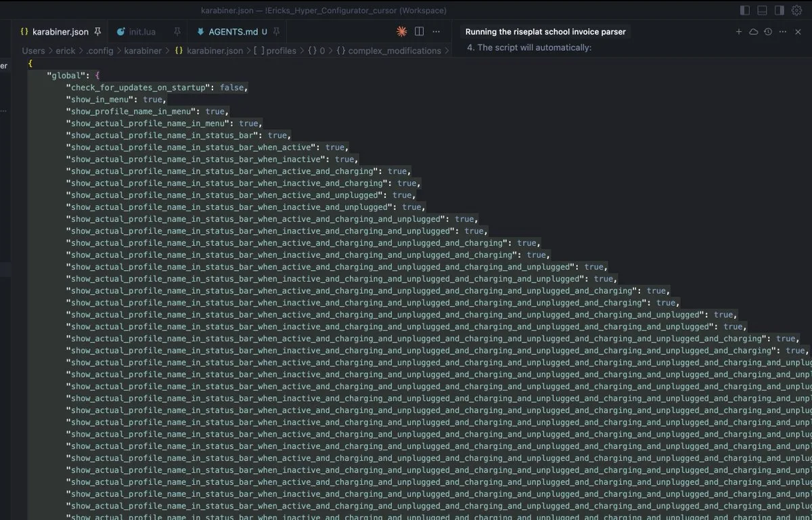Toggle the secondary right sidebar layout
The width and height of the screenshot is (812, 520).
pos(779,10)
